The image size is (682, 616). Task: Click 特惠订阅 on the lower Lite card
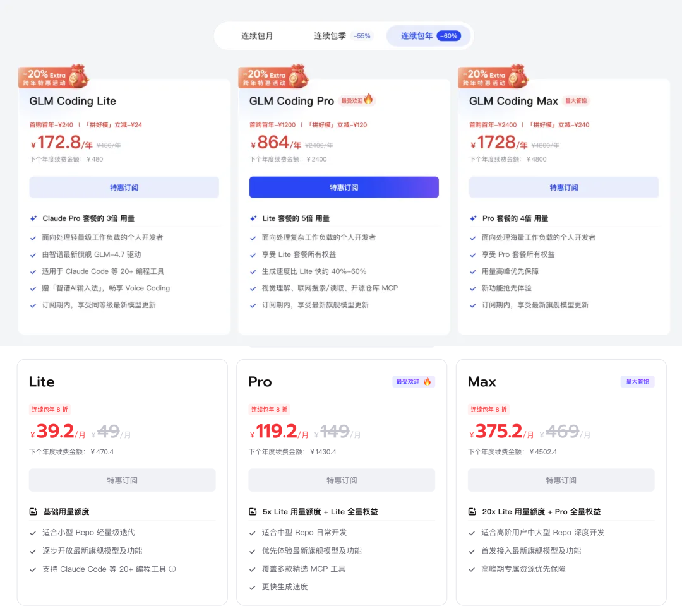123,480
